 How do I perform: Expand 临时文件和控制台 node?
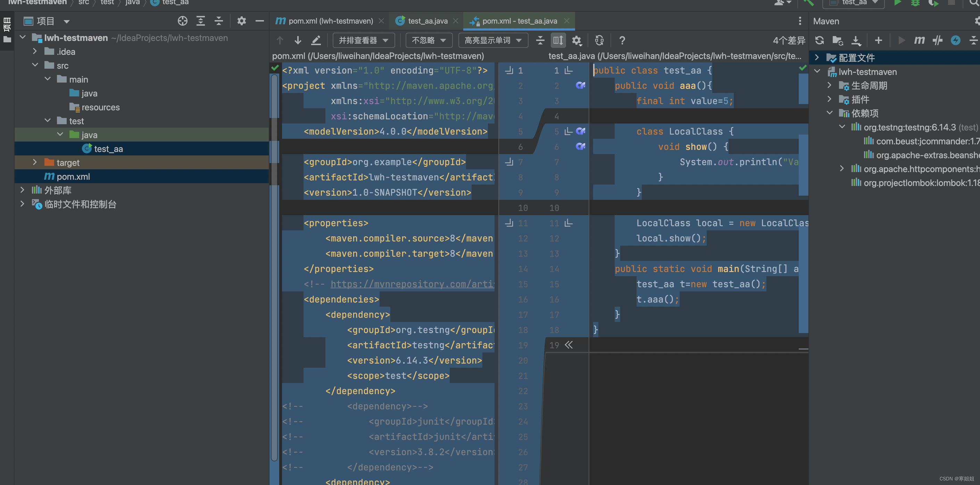pos(22,204)
